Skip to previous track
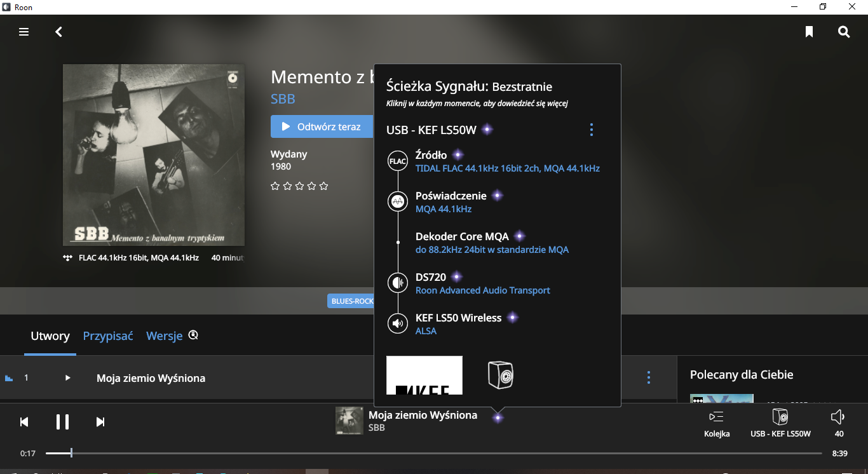Screen dimensions: 868x474 pos(24,422)
